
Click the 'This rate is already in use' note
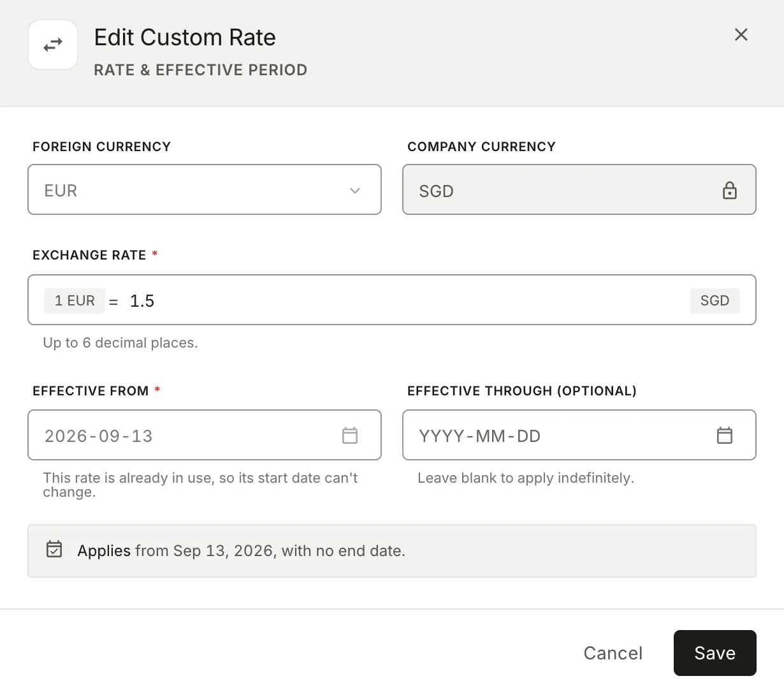tap(200, 485)
